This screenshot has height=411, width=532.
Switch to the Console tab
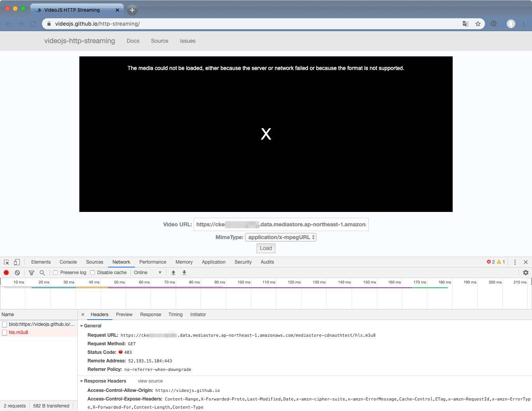[x=68, y=262]
